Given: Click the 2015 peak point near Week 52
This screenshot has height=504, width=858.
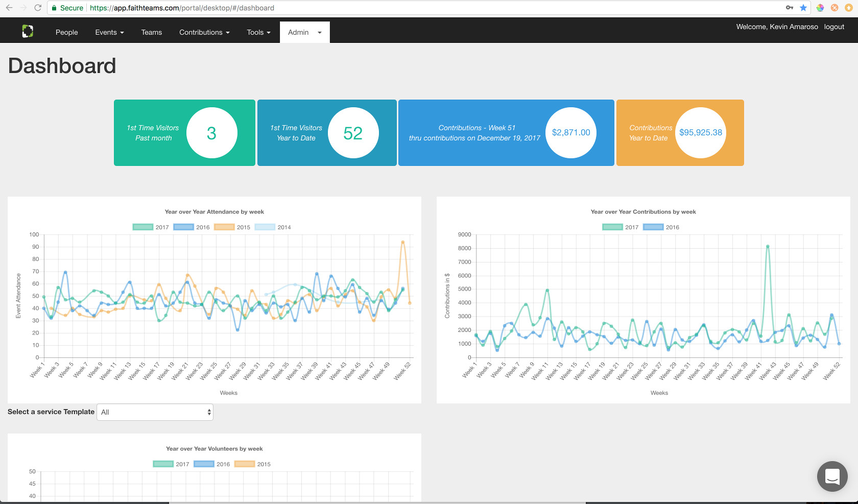Looking at the screenshot, I should (x=403, y=242).
